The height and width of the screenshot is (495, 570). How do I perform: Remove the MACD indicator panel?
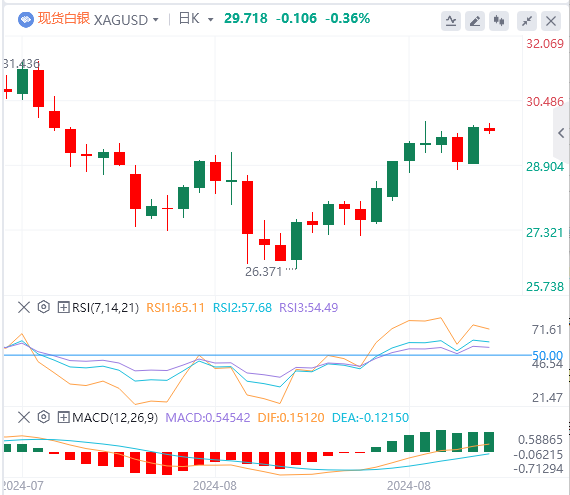pyautogui.click(x=24, y=417)
